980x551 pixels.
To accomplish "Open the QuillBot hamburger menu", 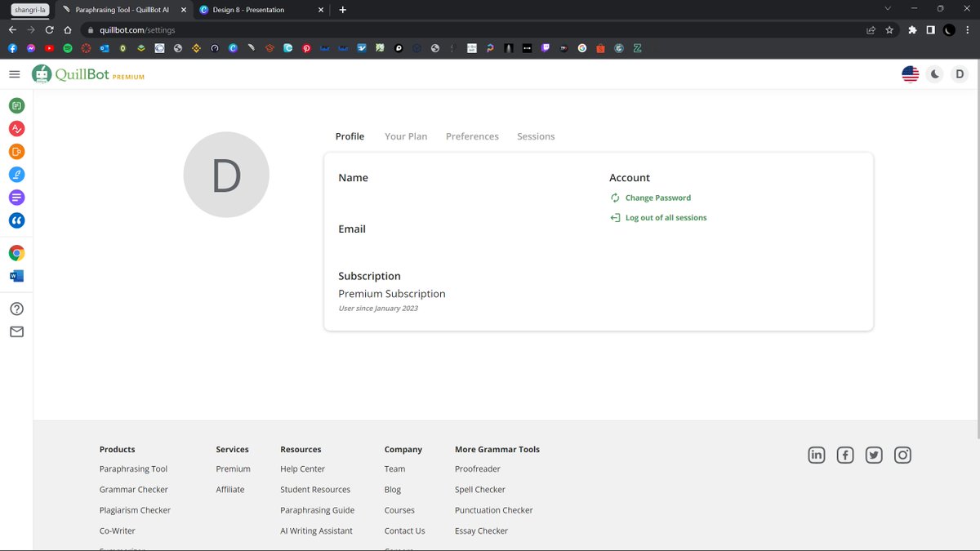I will pos(14,74).
